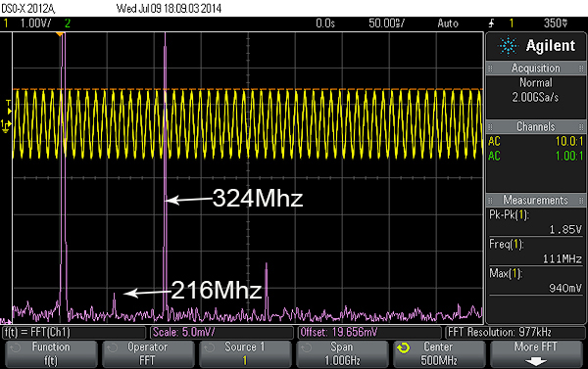Click the trigger source 1 indicator
Viewport: 588px width, 369px height.
click(x=512, y=23)
